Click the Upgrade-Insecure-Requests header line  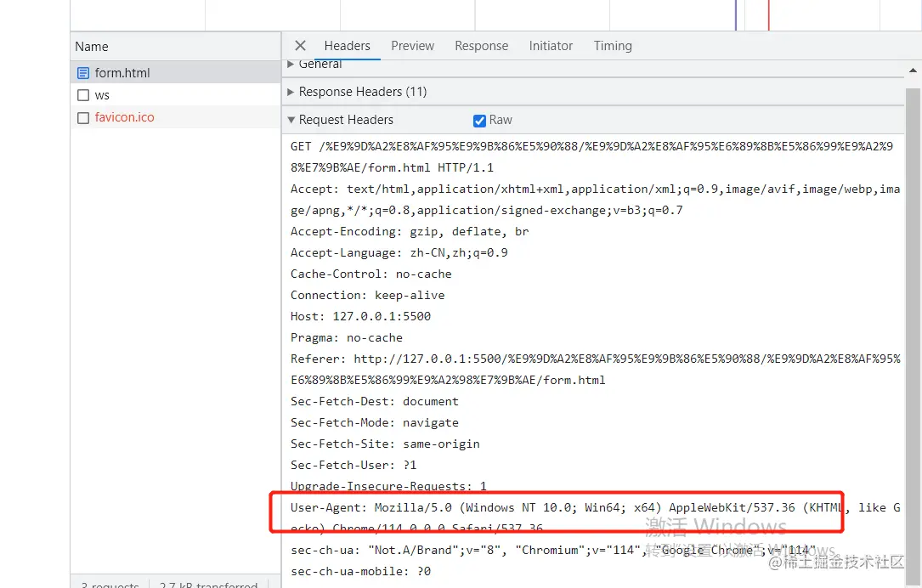click(388, 486)
